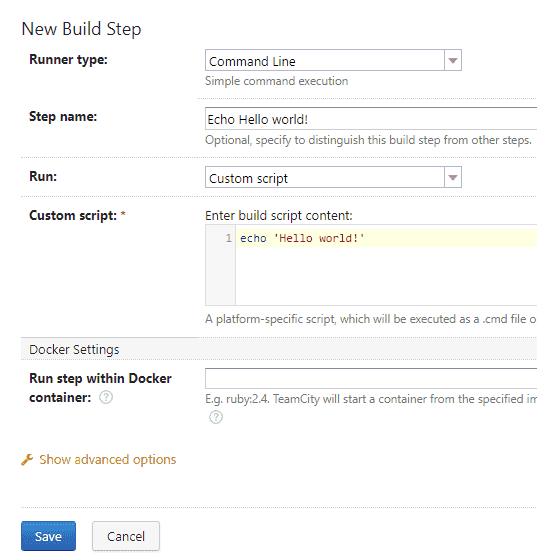
Task: Click the Docker container image input field
Action: point(371,378)
